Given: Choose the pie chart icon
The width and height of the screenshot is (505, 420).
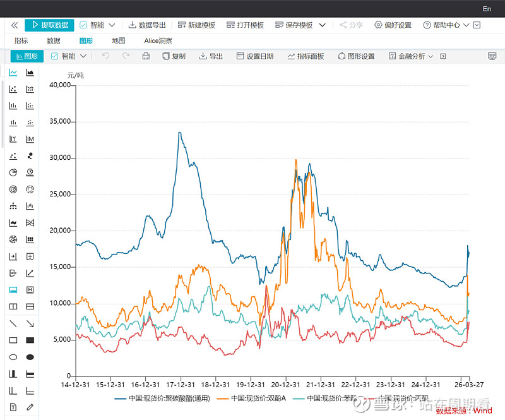Looking at the screenshot, I should 13,172.
